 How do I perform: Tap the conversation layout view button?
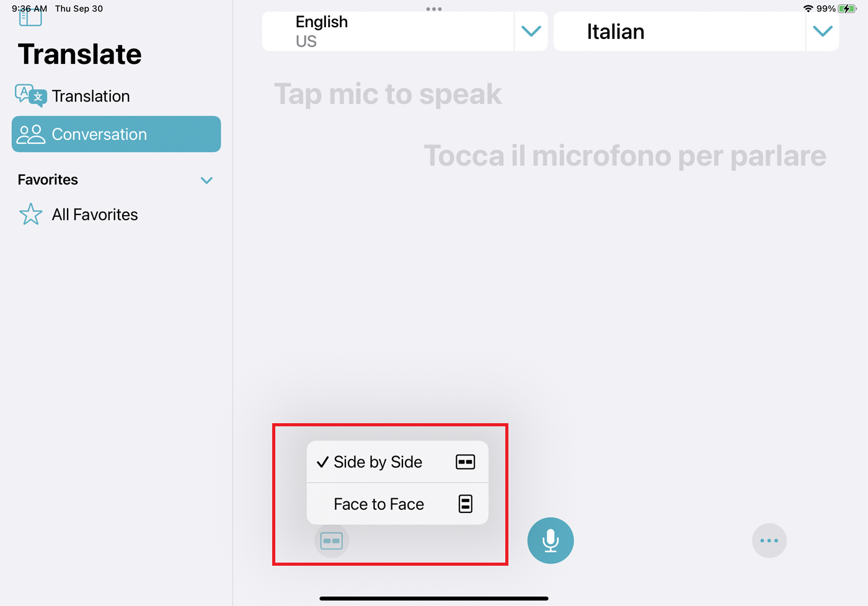click(332, 541)
